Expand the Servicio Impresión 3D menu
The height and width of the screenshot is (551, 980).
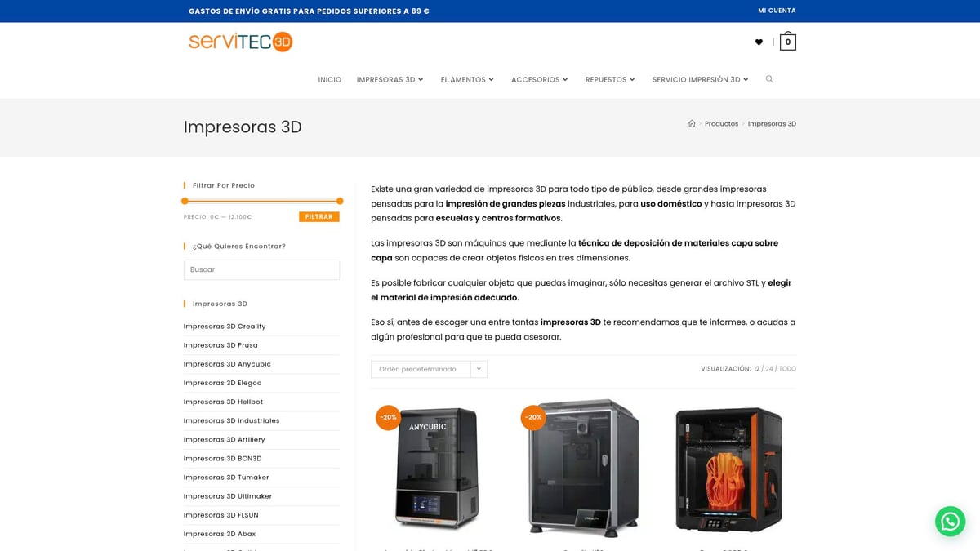tap(700, 80)
